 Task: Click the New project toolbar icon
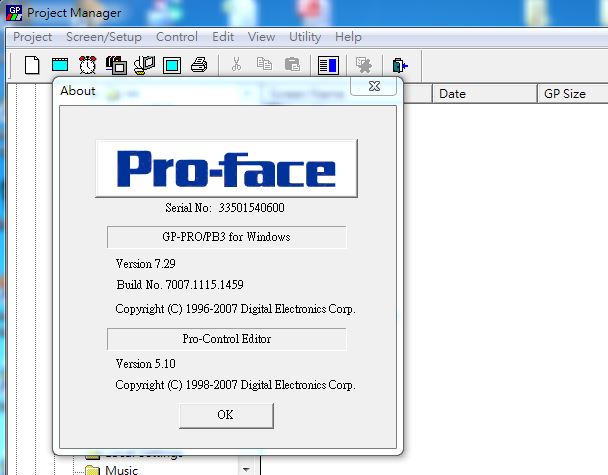point(32,65)
